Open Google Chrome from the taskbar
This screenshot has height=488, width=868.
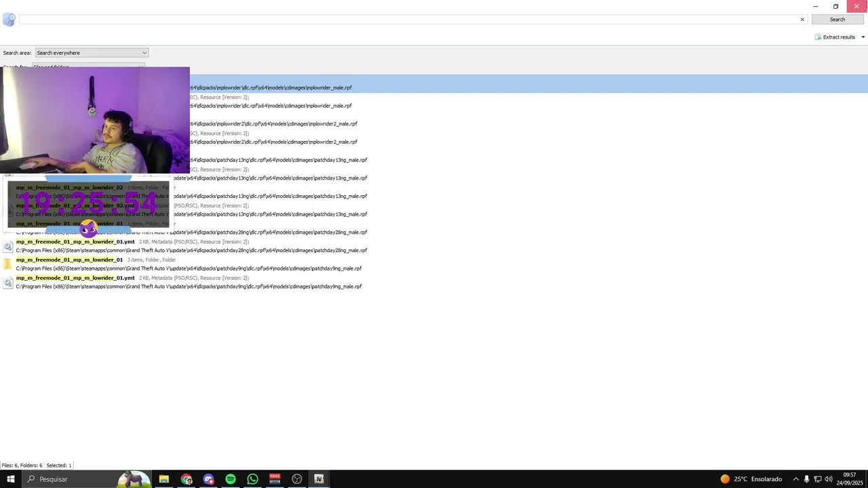(186, 479)
